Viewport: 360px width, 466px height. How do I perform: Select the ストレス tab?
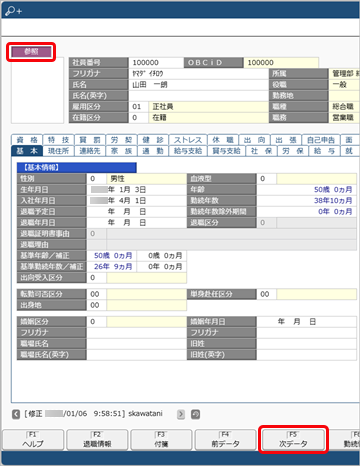(x=188, y=140)
